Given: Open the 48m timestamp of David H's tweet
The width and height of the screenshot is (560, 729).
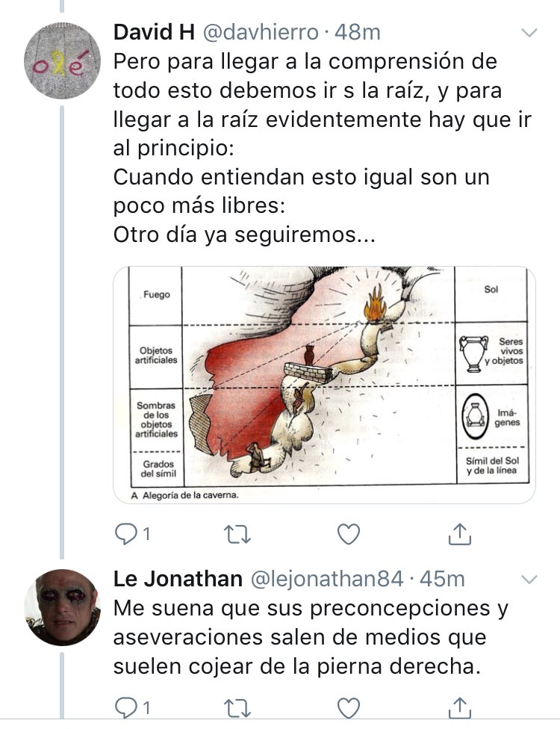Looking at the screenshot, I should 358,32.
